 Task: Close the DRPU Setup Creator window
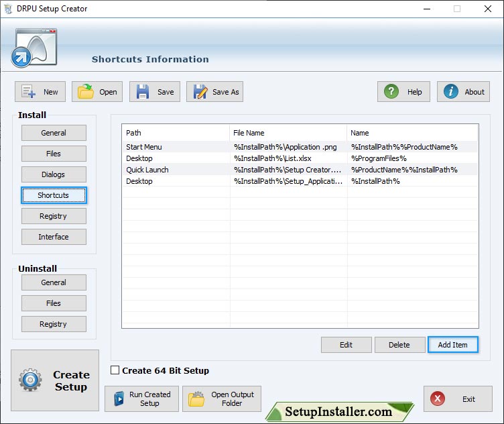[488, 9]
